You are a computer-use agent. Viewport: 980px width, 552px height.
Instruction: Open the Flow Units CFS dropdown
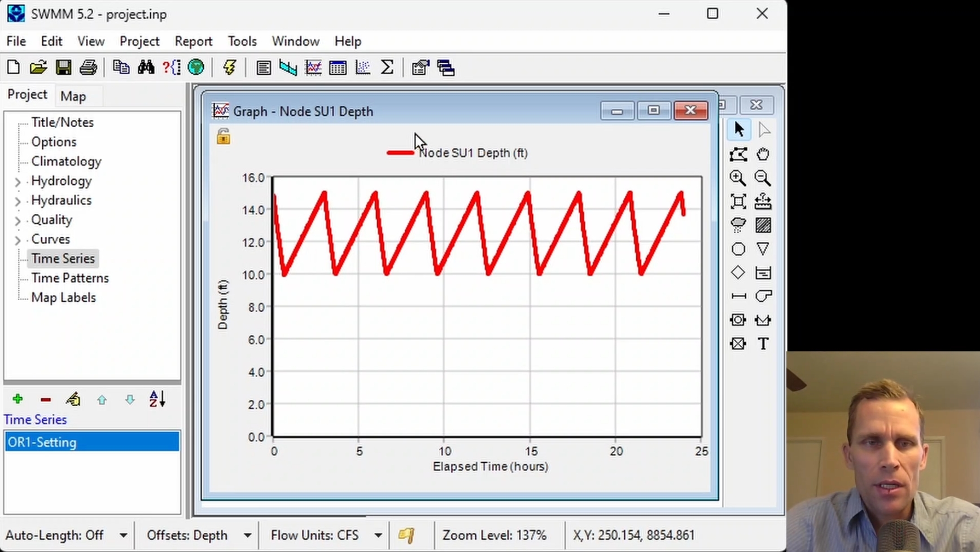tap(378, 535)
